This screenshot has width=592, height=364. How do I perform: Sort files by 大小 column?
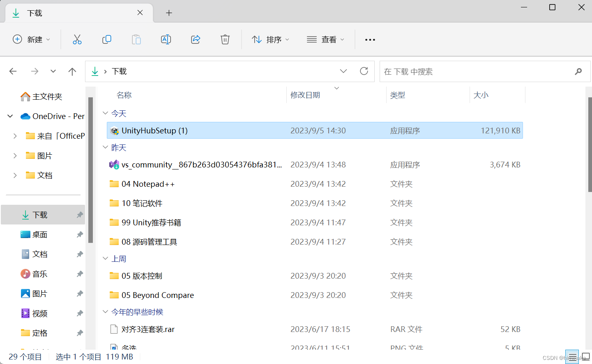coord(481,95)
